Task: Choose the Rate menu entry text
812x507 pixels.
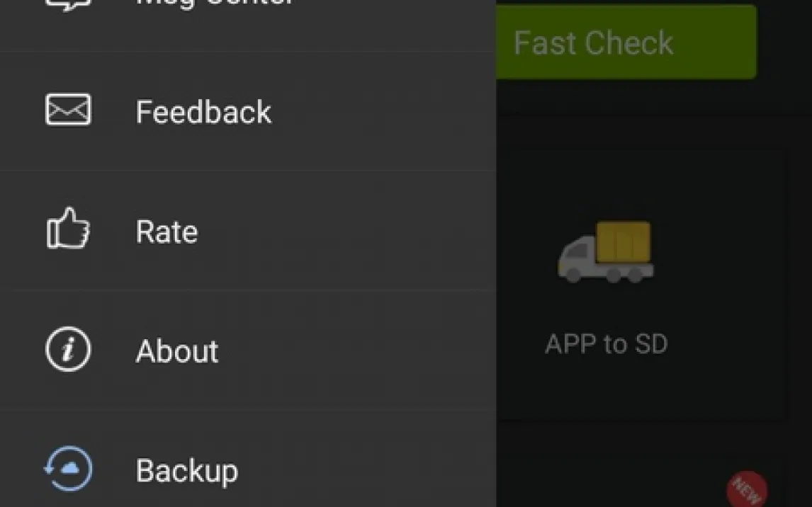Action: [167, 232]
